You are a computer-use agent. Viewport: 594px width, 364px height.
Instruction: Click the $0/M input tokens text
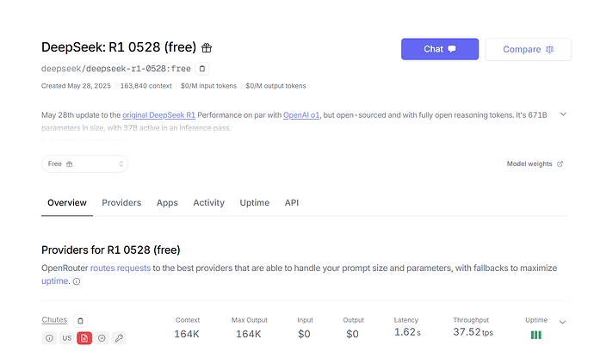pyautogui.click(x=208, y=86)
